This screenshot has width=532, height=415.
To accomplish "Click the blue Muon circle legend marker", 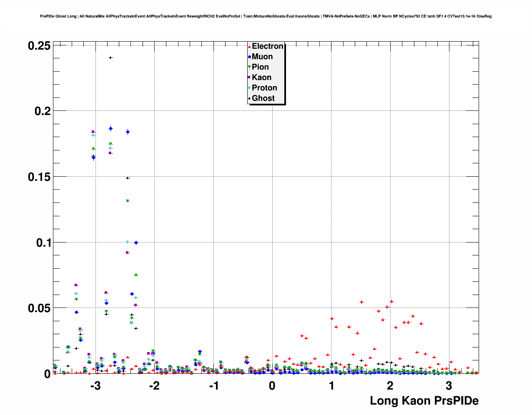I will (249, 57).
